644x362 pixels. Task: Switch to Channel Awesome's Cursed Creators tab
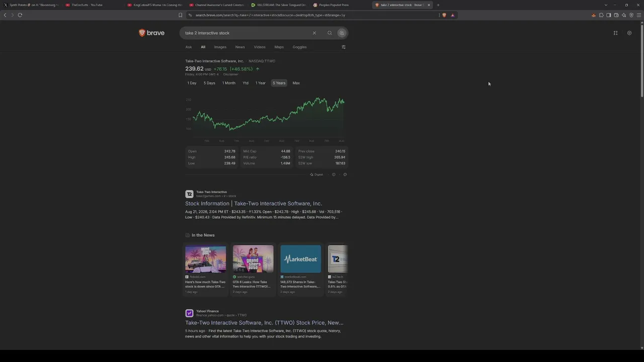tap(216, 5)
